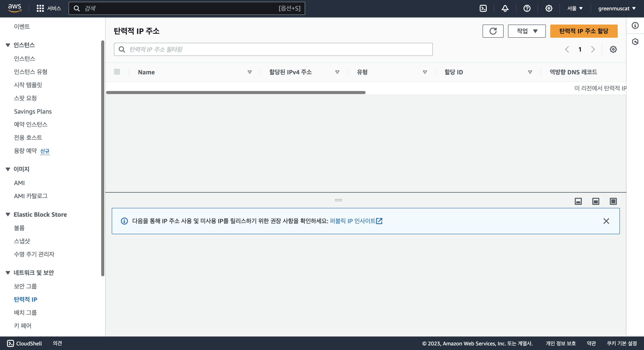Open 시작 템플릿 in the sidebar
Screen dimensions: 644x350
click(28, 85)
